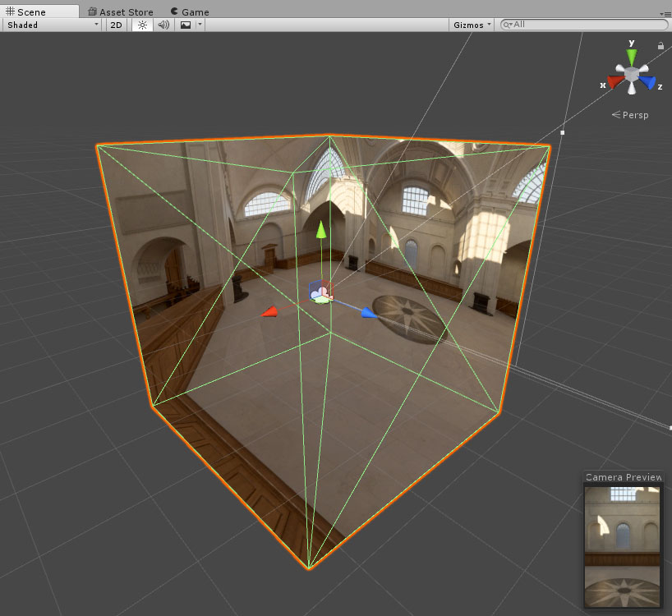Screen dimensions: 672x616
Task: Click Persp label to switch projection
Action: tap(631, 115)
